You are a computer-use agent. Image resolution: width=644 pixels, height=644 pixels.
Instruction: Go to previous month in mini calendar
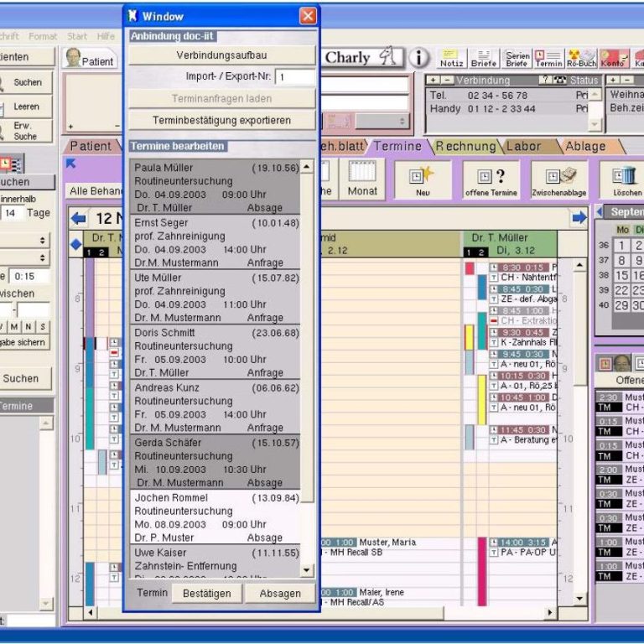(600, 212)
